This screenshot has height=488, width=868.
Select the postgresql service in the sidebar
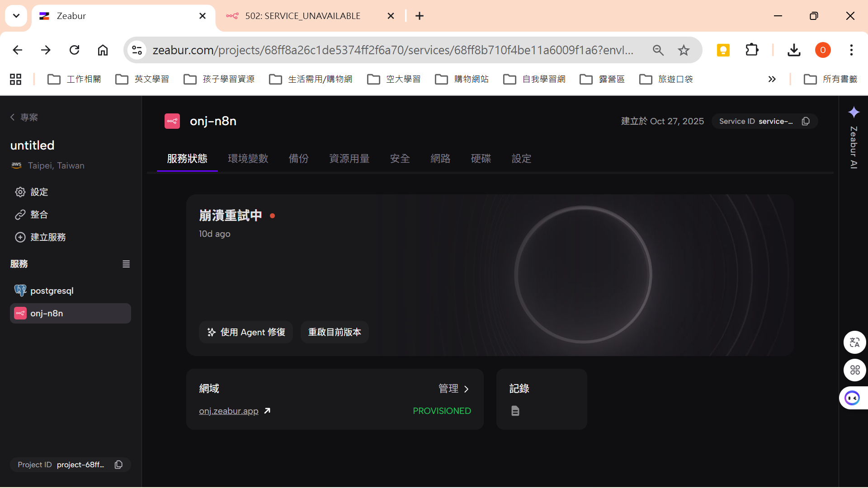coord(52,291)
